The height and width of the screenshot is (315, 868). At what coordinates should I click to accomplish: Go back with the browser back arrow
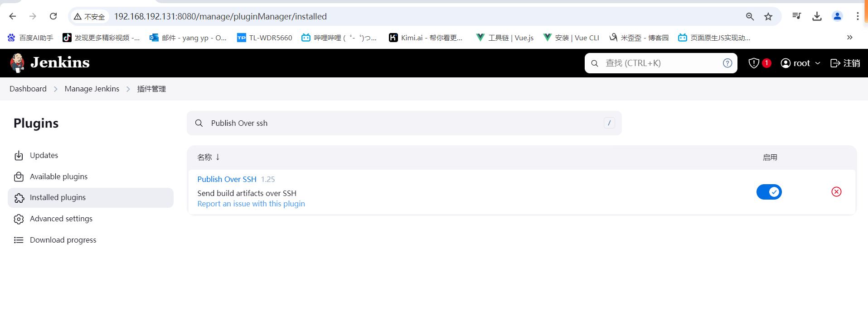point(13,16)
